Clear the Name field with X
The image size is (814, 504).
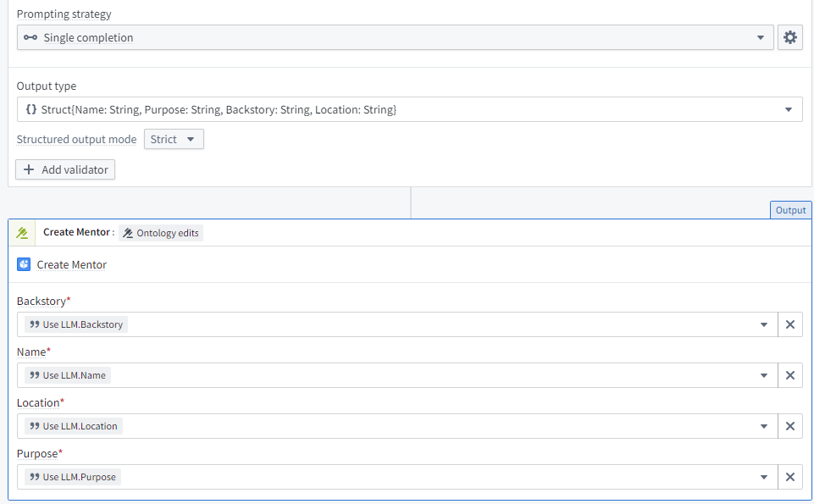click(789, 375)
